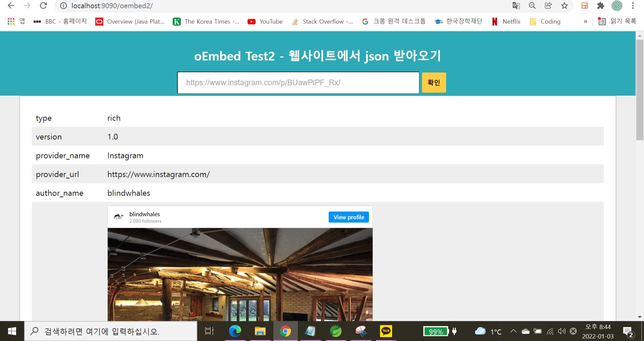This screenshot has width=644, height=341.
Task: Click the author_name value blindwhales
Action: [x=129, y=193]
